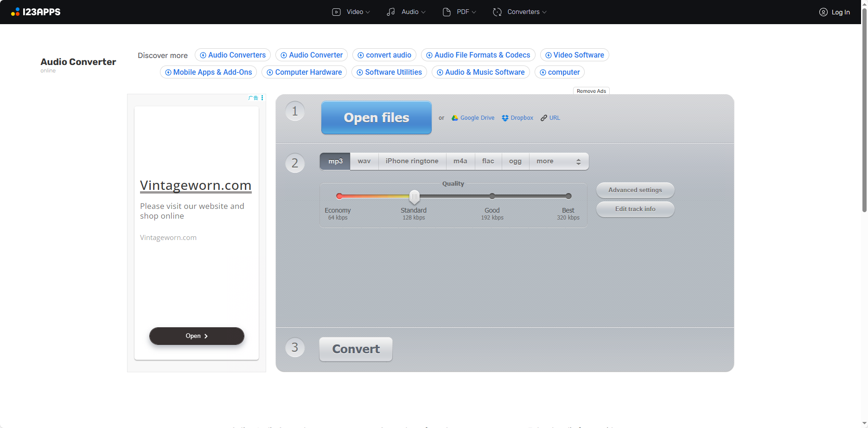Click the Log In user icon
This screenshot has width=868, height=428.
pyautogui.click(x=823, y=12)
